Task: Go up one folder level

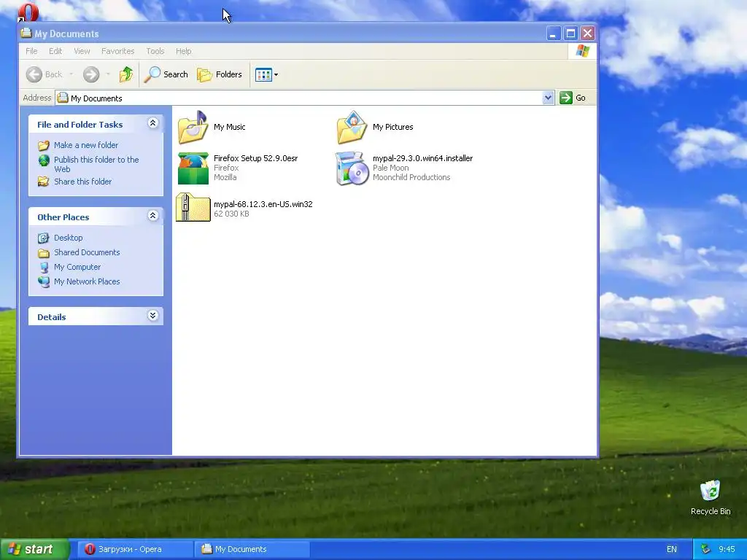Action: pyautogui.click(x=126, y=74)
